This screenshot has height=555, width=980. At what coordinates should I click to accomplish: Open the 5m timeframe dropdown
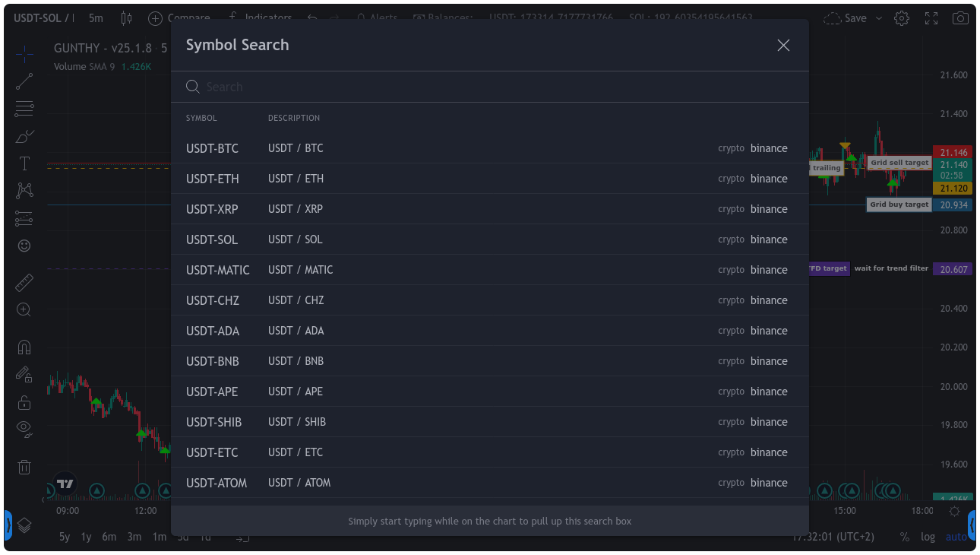pos(96,18)
